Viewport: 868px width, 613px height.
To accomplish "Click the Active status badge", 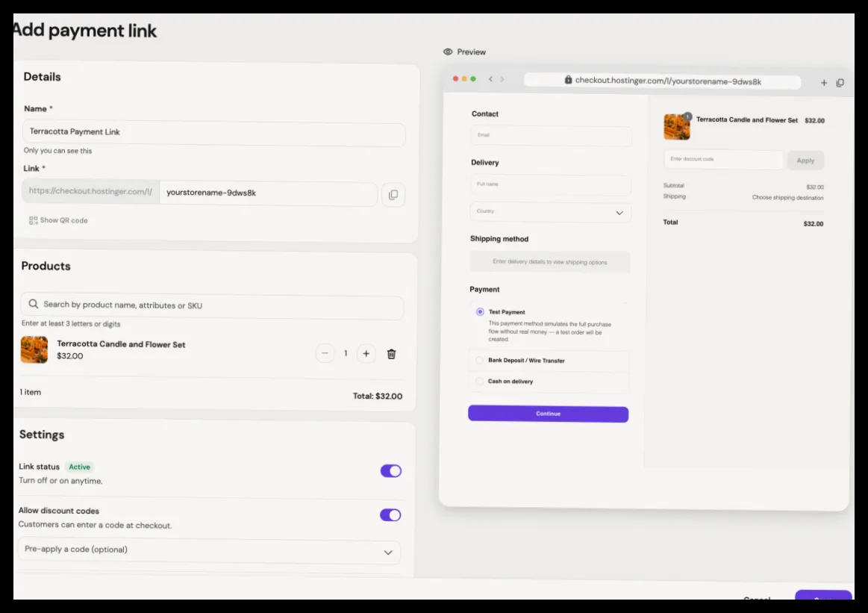I will (80, 467).
